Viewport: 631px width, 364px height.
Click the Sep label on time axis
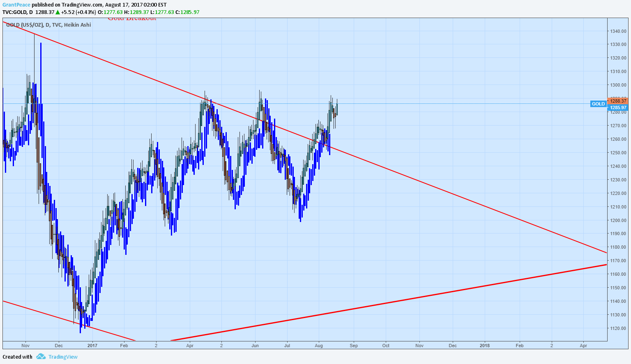tap(354, 346)
